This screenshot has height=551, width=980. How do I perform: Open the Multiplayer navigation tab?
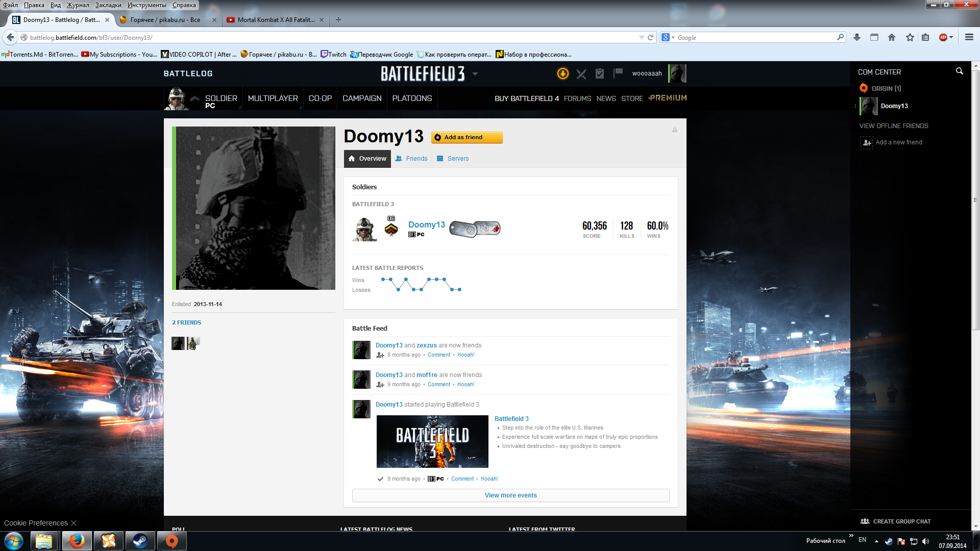[x=273, y=98]
